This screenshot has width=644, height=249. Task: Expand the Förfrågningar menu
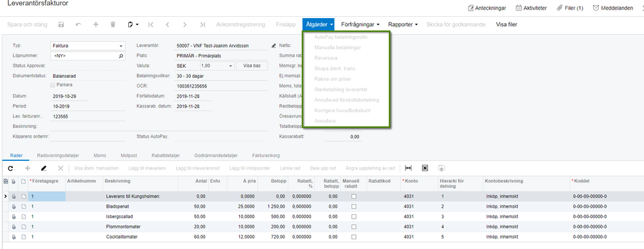click(360, 24)
